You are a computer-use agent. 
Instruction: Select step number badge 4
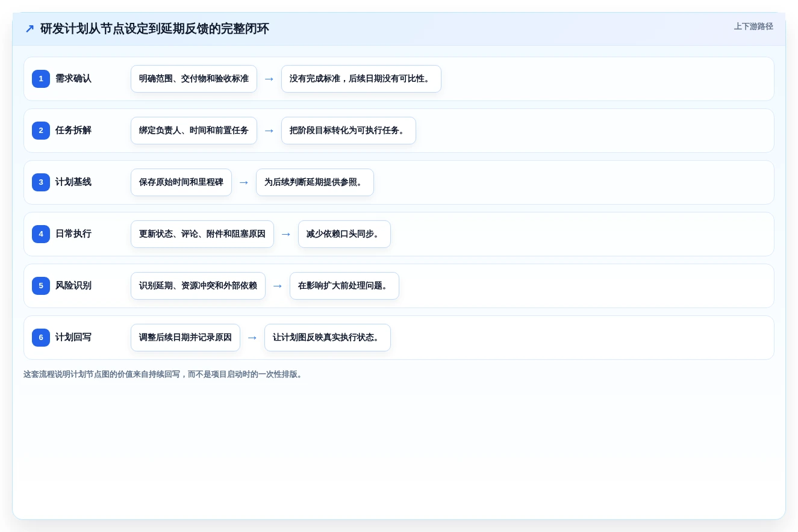coord(41,234)
